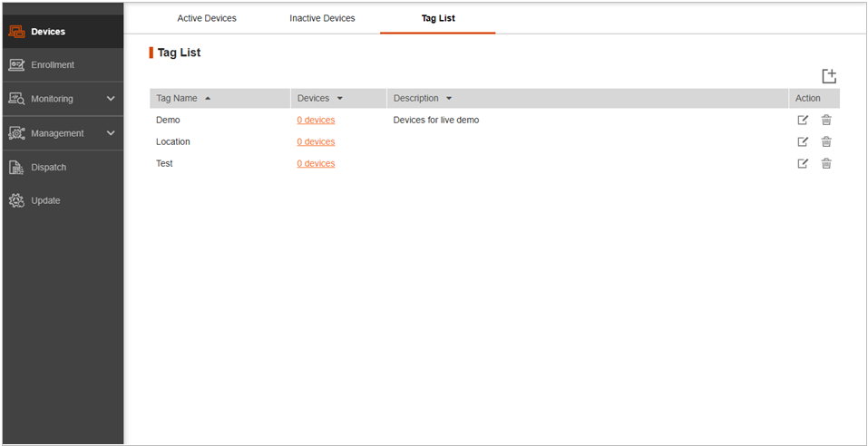Sort by Description column arrow
868x446 pixels.
click(x=448, y=99)
